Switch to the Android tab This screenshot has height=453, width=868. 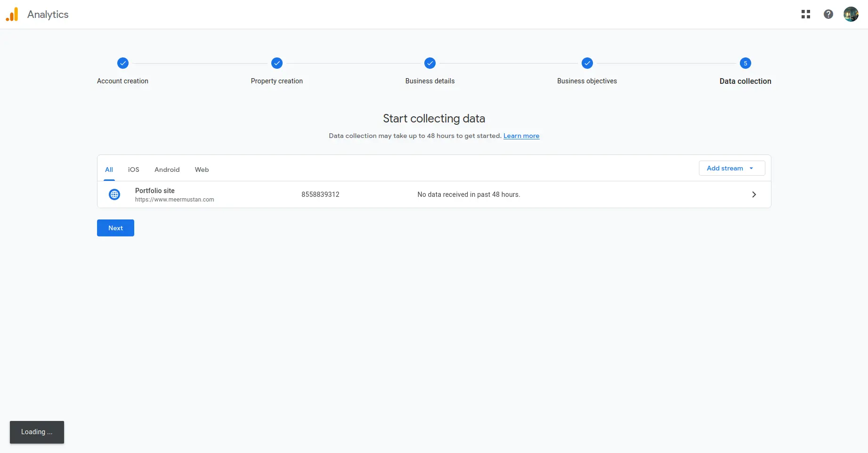(x=167, y=170)
